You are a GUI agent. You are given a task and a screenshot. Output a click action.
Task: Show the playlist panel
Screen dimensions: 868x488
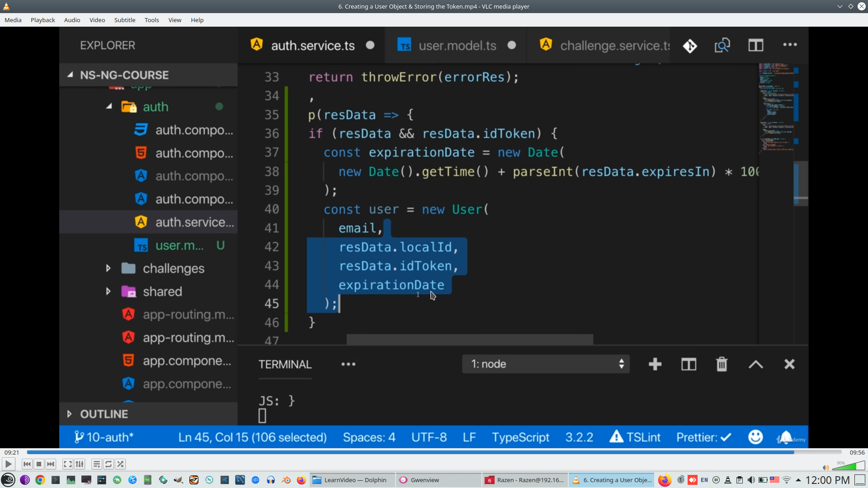pyautogui.click(x=96, y=464)
